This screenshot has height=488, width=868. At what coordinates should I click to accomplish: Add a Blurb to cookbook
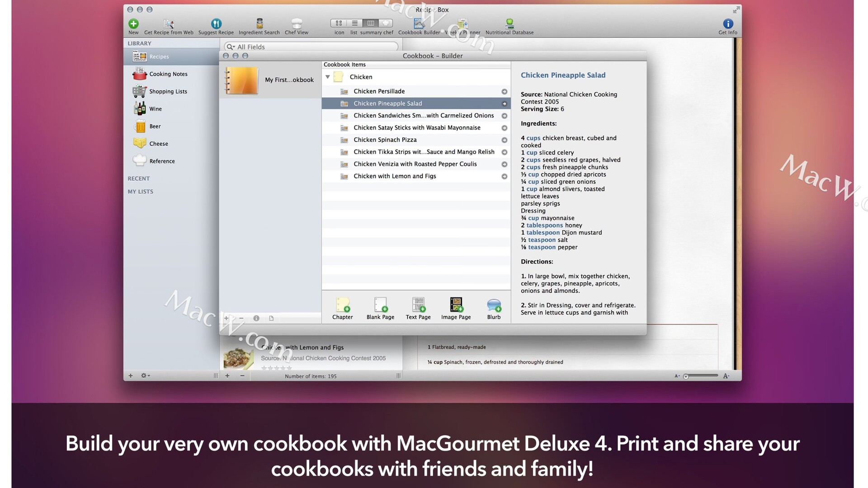click(494, 308)
